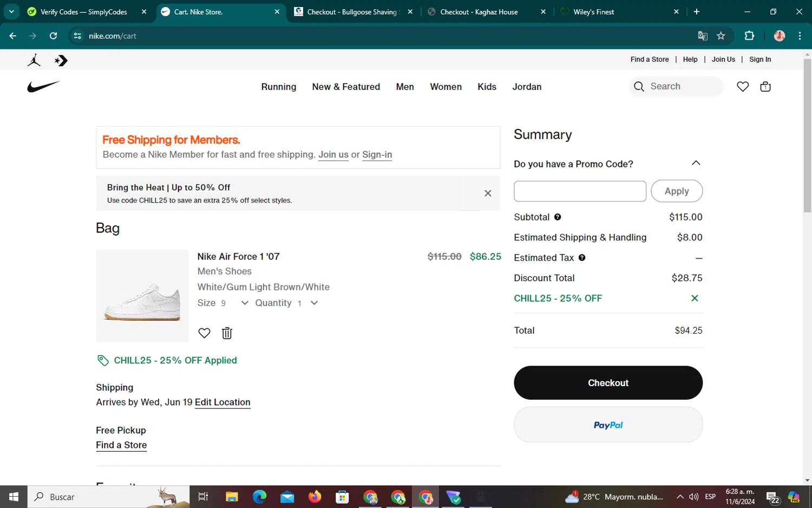Open Find a Store in top bar
This screenshot has height=508, width=812.
[x=650, y=60]
